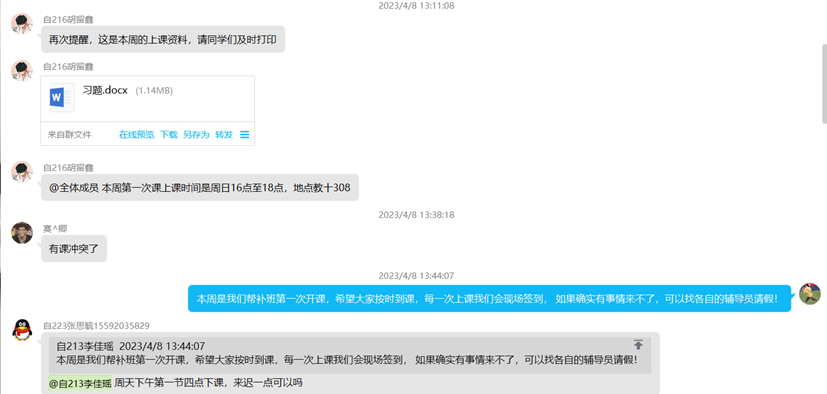Click sender name 自223张思毓15592035829

(97, 326)
